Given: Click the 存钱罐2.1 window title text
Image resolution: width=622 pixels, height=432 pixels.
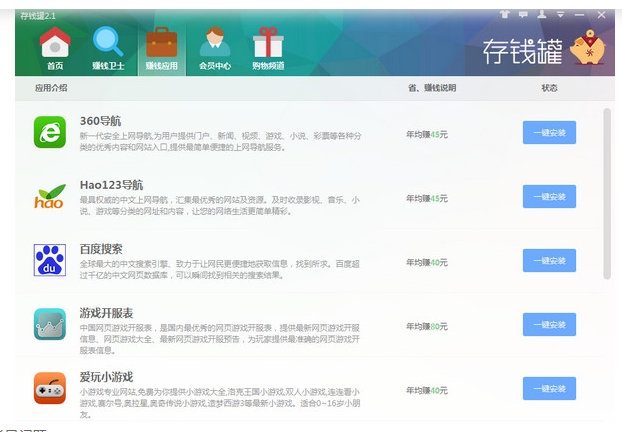Looking at the screenshot, I should [x=38, y=16].
